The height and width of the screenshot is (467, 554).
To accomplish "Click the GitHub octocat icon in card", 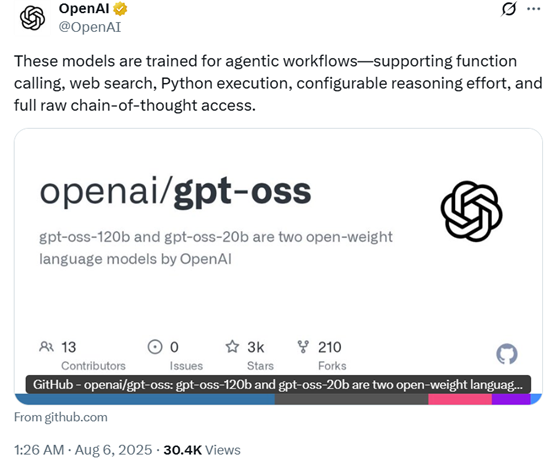I will point(507,354).
